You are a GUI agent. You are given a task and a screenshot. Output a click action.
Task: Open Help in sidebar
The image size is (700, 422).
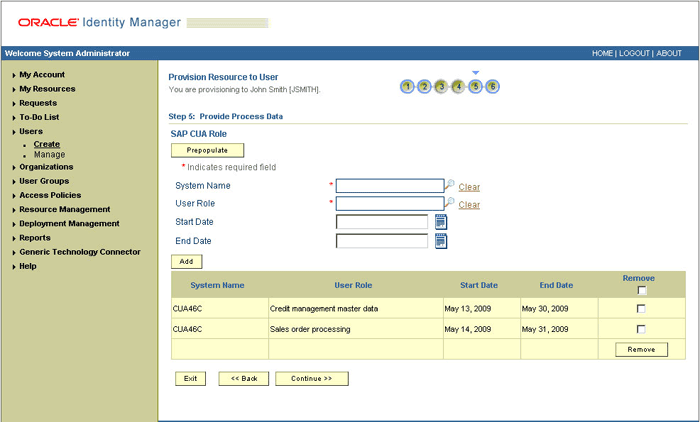(x=28, y=266)
